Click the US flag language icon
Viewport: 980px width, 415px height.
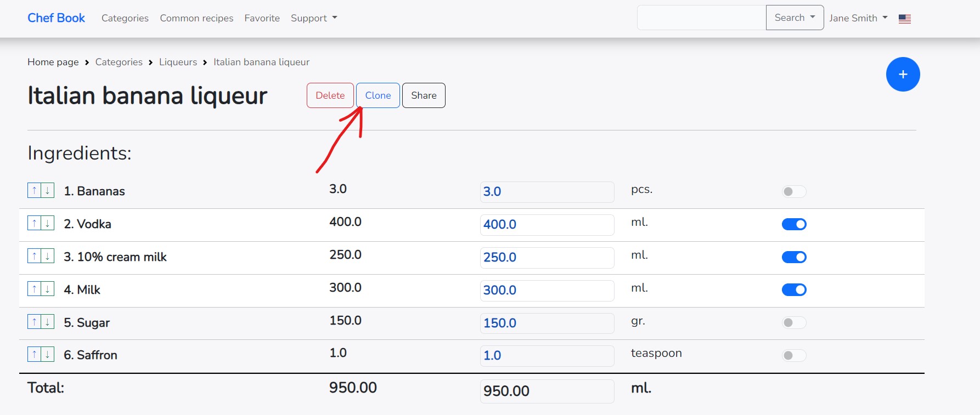pyautogui.click(x=904, y=19)
